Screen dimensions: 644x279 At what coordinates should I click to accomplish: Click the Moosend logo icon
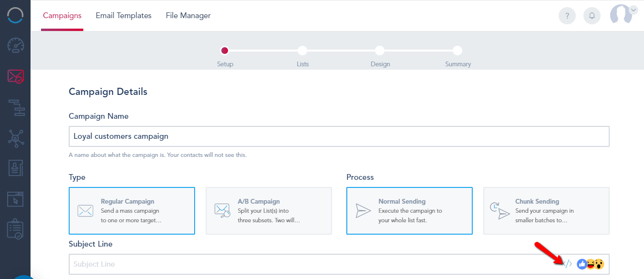pos(15,15)
